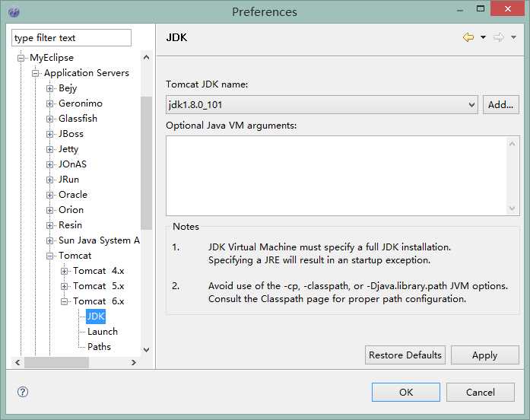Click the Restore Defaults button
The width and height of the screenshot is (530, 420).
(x=405, y=355)
